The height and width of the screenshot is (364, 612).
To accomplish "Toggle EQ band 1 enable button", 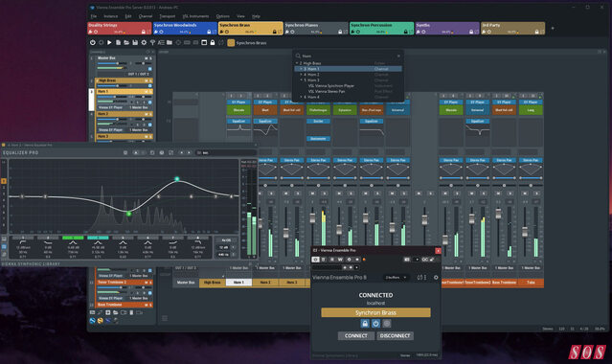I will click(23, 238).
